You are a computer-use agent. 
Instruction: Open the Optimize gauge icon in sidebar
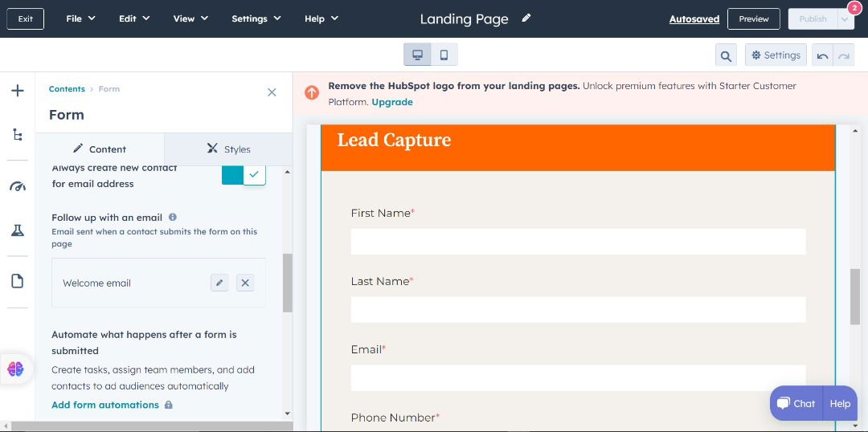click(x=17, y=186)
